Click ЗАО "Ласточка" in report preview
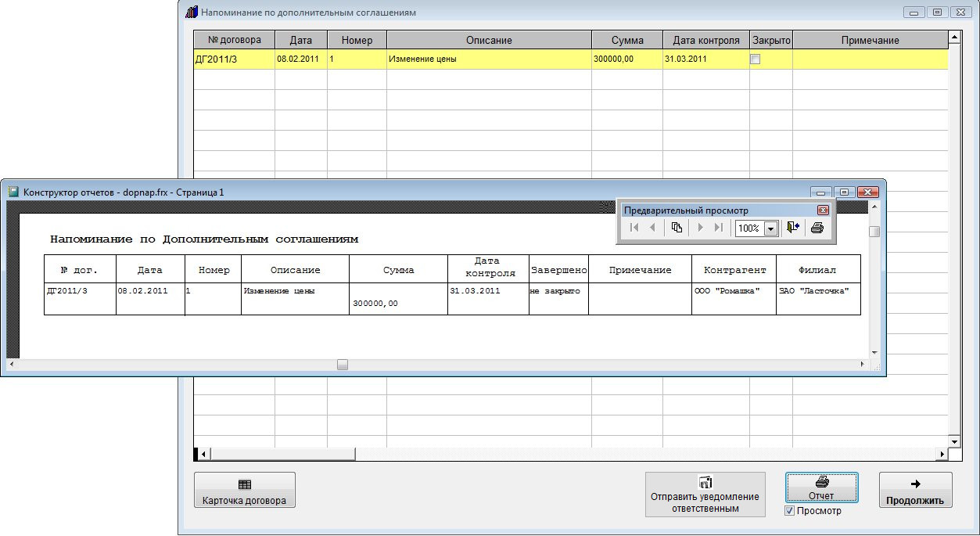Viewport: 980px width, 536px height. (813, 290)
